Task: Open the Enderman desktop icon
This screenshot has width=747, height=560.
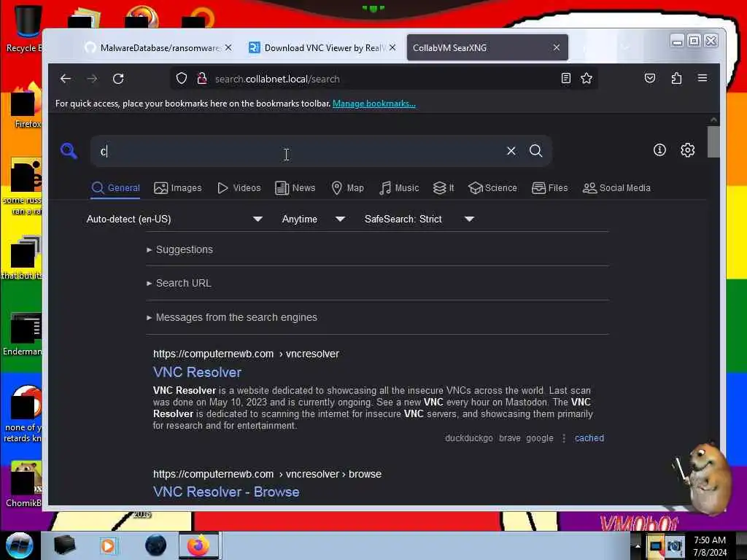Action: click(25, 335)
